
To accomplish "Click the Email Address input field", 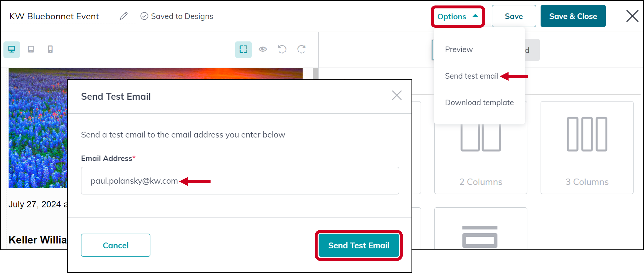I will coord(239,181).
